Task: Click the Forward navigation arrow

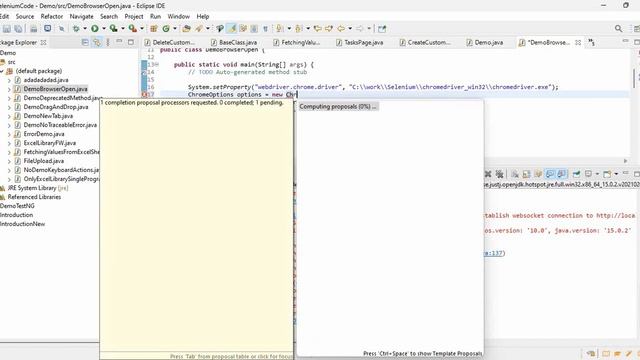Action: click(x=360, y=29)
